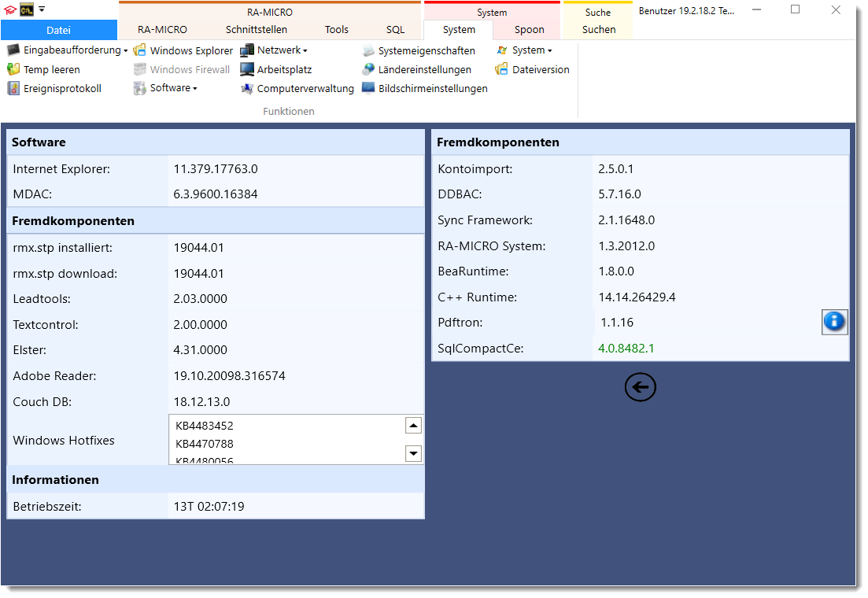
Task: Switch to the Tools tab
Action: [x=337, y=30]
